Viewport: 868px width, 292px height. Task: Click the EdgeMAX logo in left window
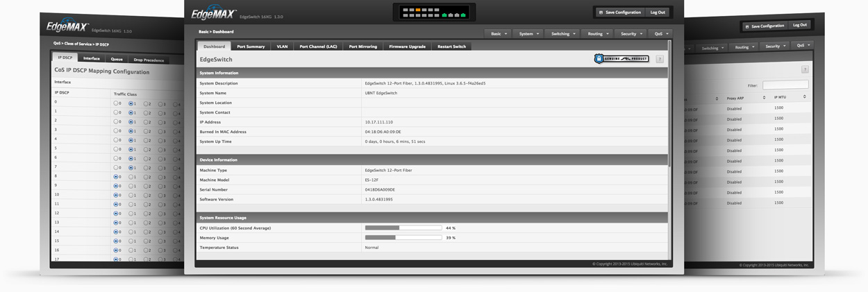(x=67, y=28)
